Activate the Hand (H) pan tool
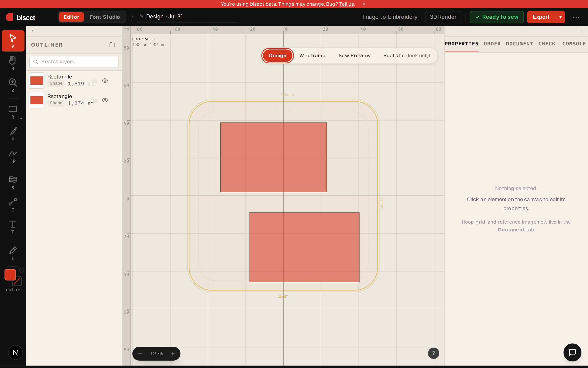 coord(13,63)
